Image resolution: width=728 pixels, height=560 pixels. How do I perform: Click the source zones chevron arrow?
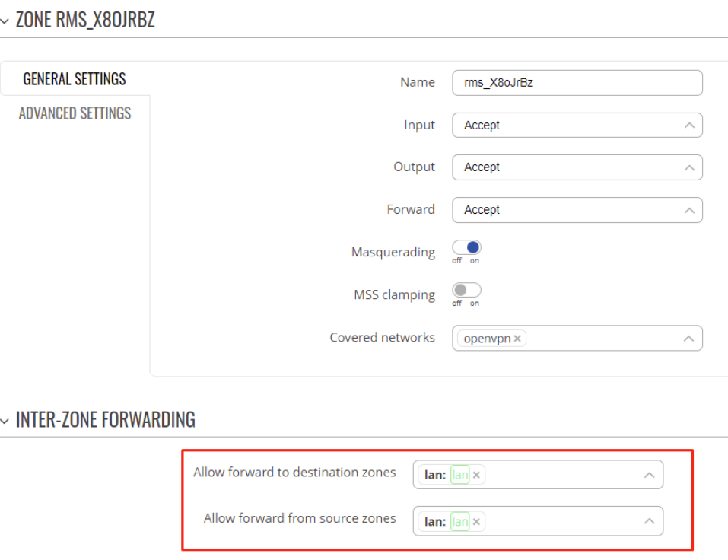coord(650,521)
